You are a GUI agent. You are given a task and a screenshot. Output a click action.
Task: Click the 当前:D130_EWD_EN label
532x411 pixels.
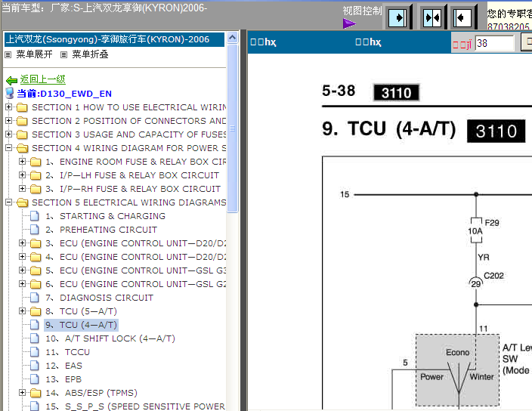click(x=64, y=94)
